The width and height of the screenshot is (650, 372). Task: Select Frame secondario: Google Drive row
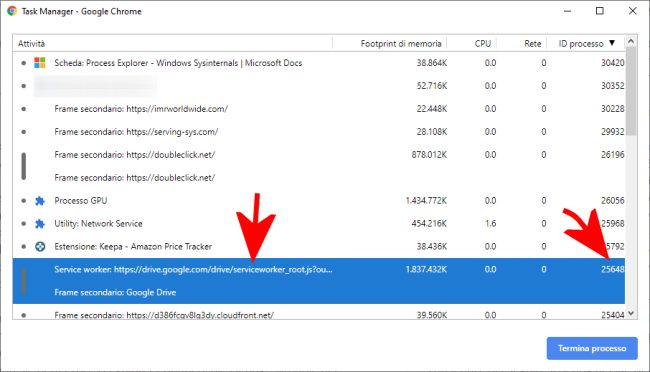(x=319, y=292)
